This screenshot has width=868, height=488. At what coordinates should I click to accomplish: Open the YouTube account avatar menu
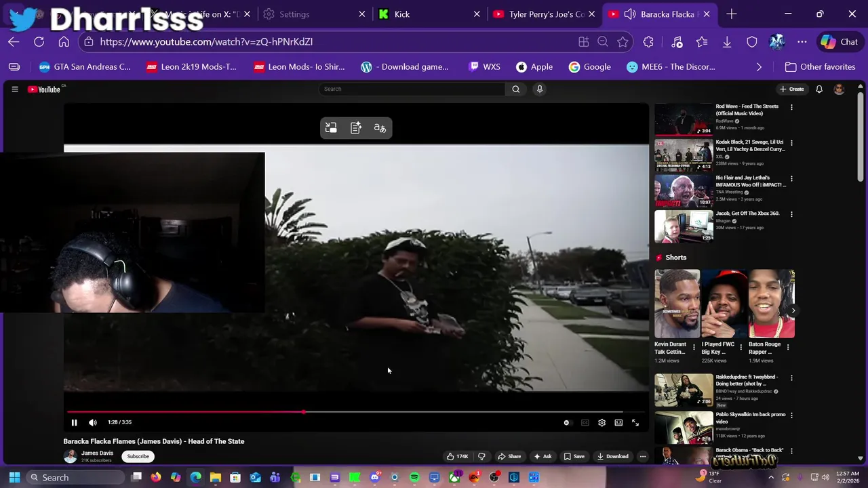[839, 89]
